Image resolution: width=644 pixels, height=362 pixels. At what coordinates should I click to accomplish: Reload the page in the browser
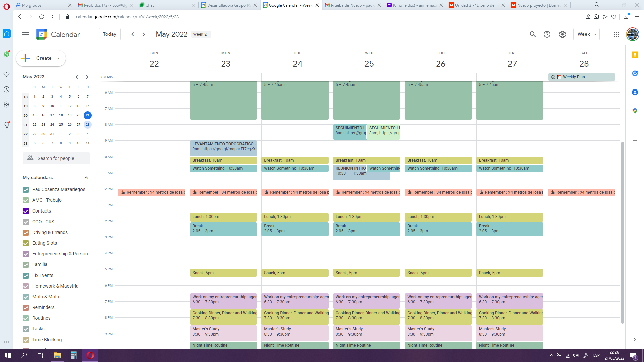41,17
